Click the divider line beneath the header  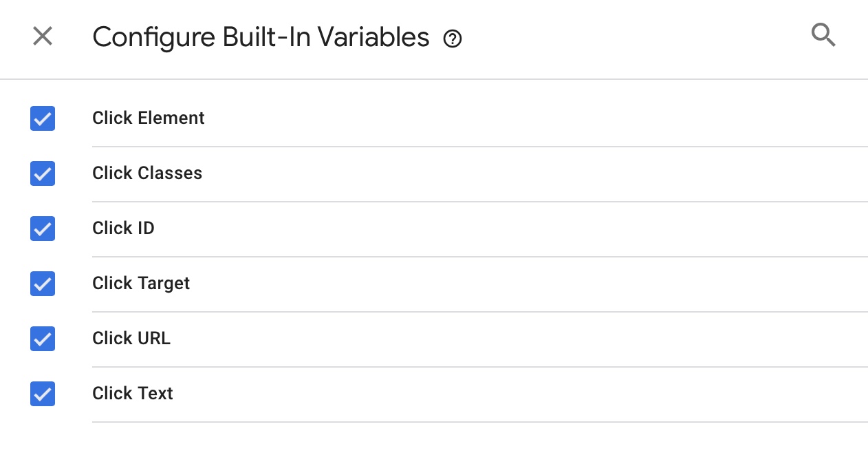(x=433, y=79)
